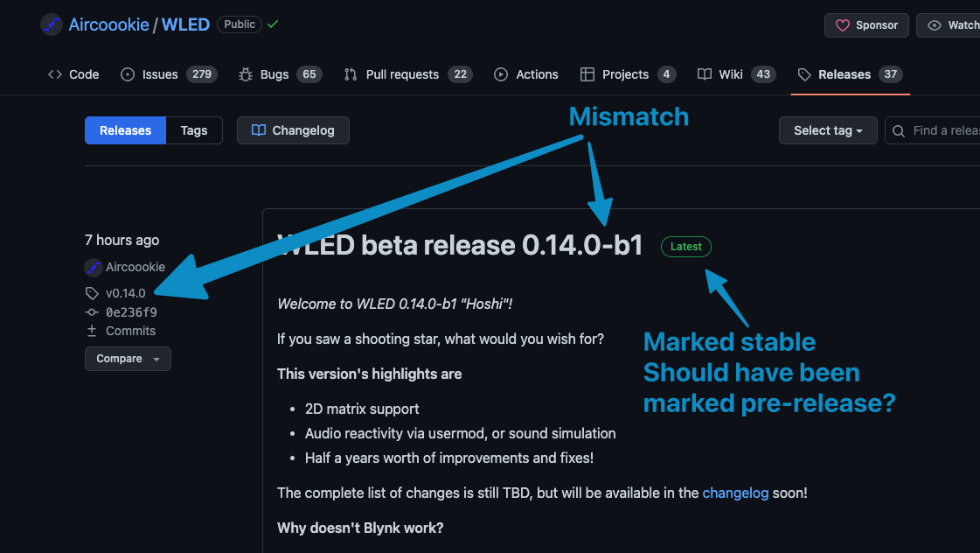Screen dimensions: 980x553
Task: Open the Select tag dropdown
Action: click(x=827, y=129)
